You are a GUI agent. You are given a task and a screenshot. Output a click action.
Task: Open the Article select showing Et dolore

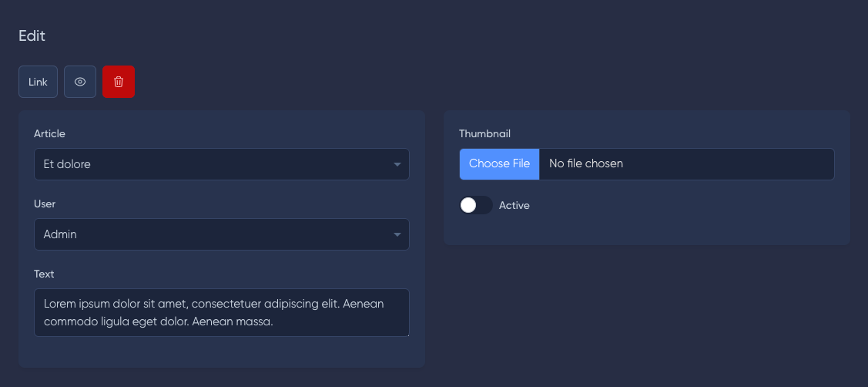[222, 164]
